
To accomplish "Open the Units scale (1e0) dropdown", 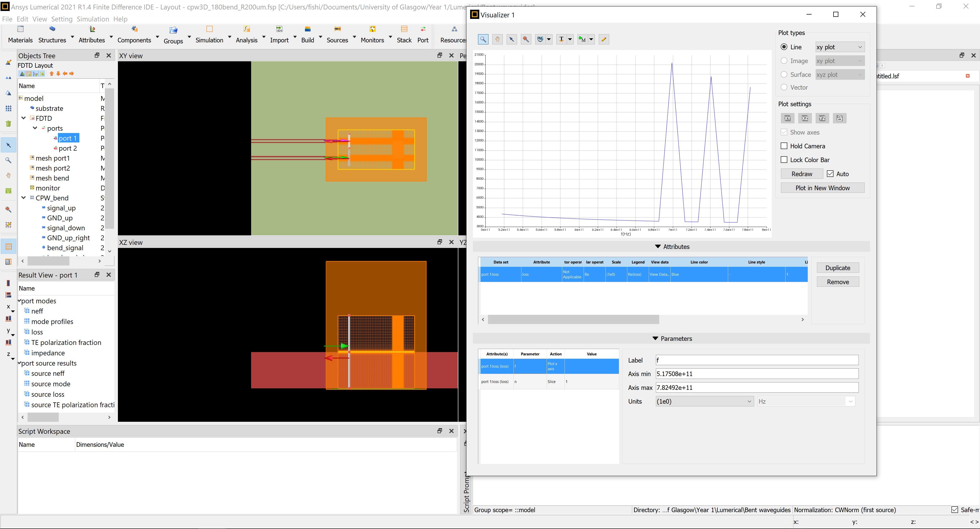I will click(705, 402).
